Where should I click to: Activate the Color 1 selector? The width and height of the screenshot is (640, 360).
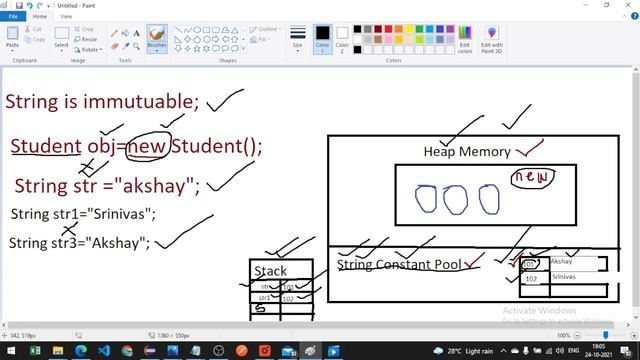coord(322,40)
